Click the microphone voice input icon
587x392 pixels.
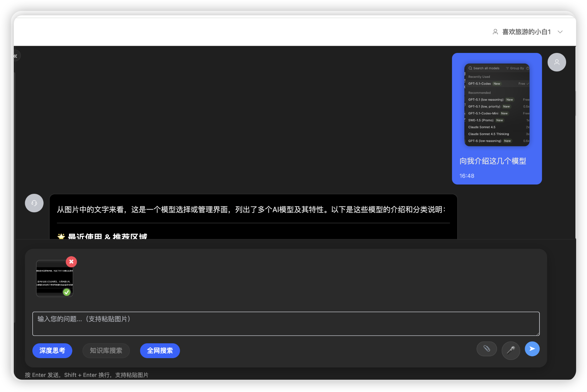point(511,350)
